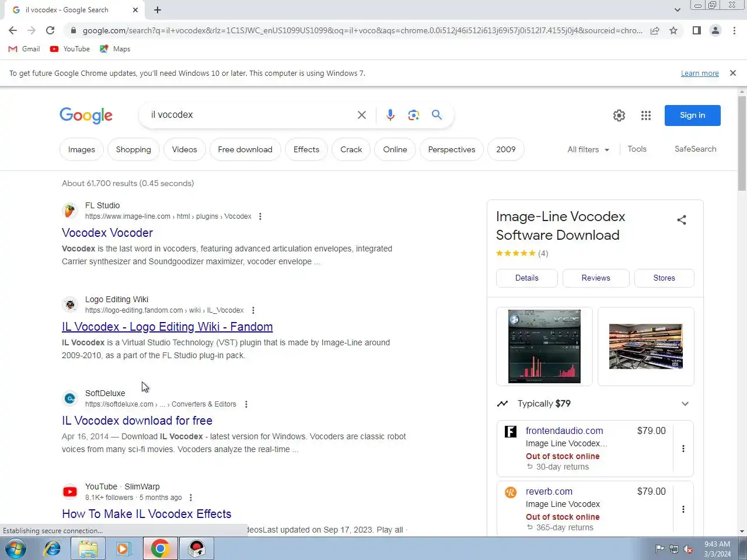Click the browser forward arrow
Image resolution: width=747 pixels, height=560 pixels.
32,30
